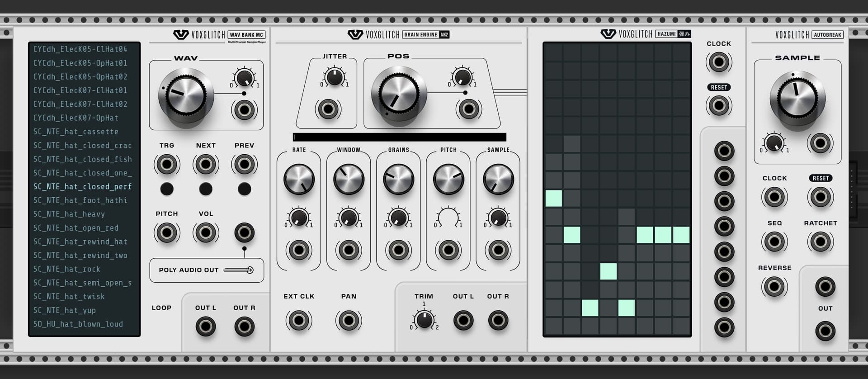Toggle first-column lit cell in Hazumi grid
Image resolution: width=868 pixels, height=379 pixels.
pyautogui.click(x=554, y=198)
